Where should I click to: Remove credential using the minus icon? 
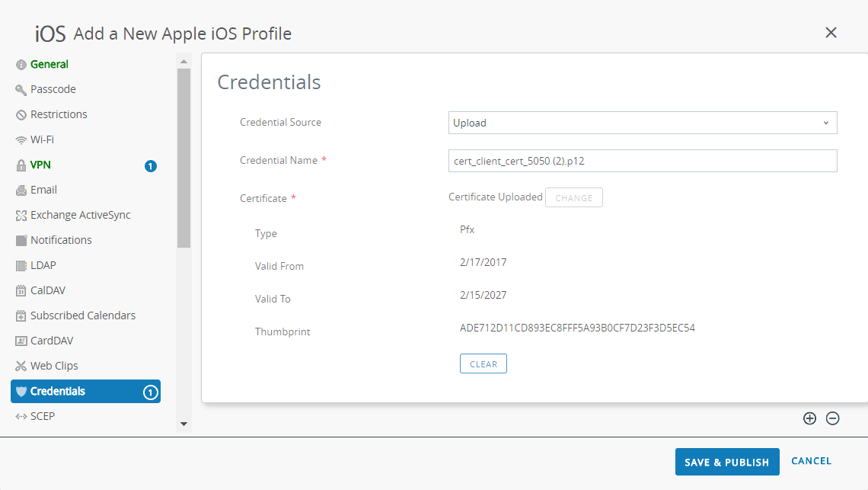pyautogui.click(x=833, y=418)
